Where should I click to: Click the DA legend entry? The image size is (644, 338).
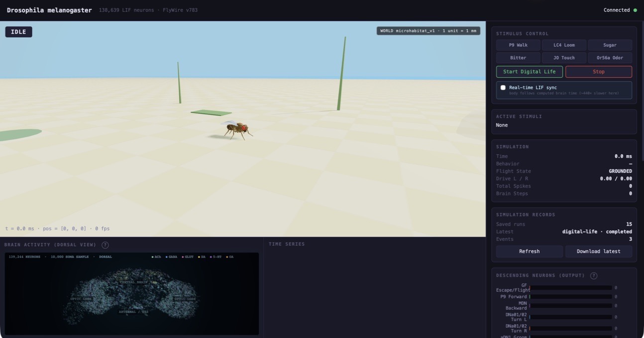pos(202,257)
